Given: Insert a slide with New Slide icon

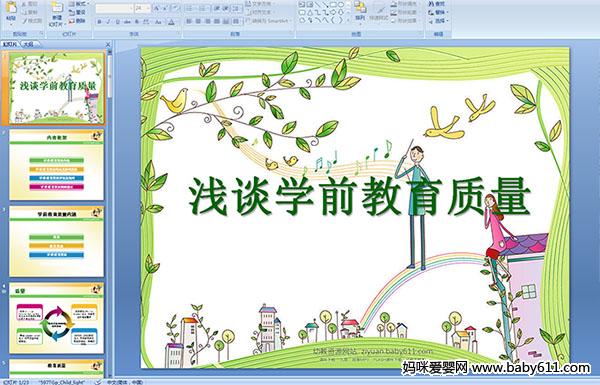Looking at the screenshot, I should pyautogui.click(x=57, y=14).
